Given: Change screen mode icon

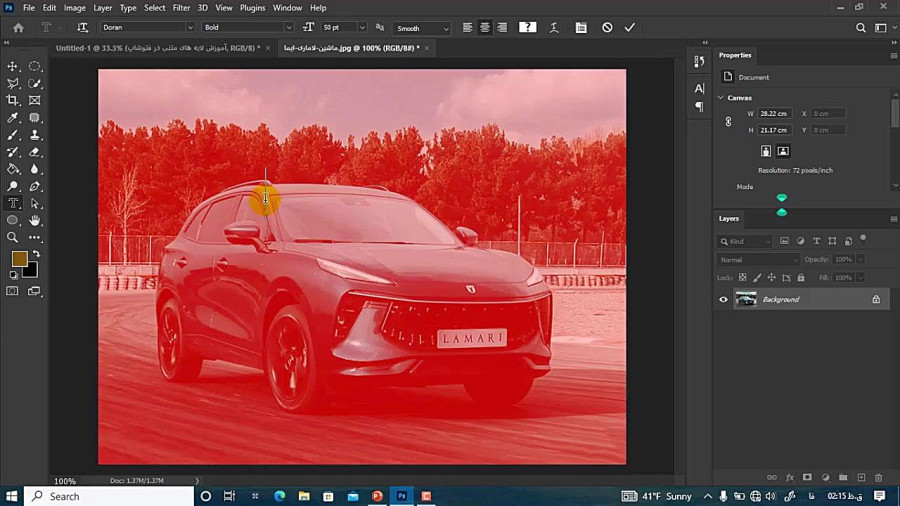Looking at the screenshot, I should [x=34, y=291].
